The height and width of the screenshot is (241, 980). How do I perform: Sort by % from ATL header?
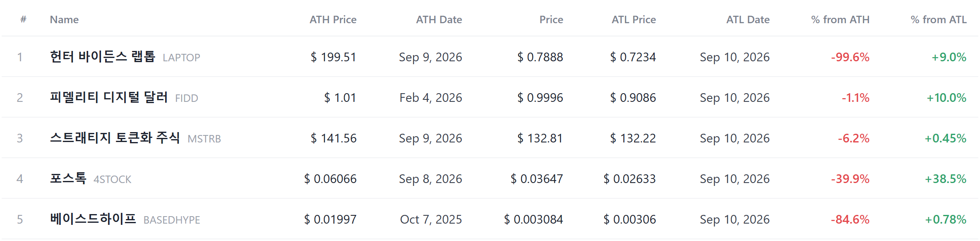[x=939, y=19]
